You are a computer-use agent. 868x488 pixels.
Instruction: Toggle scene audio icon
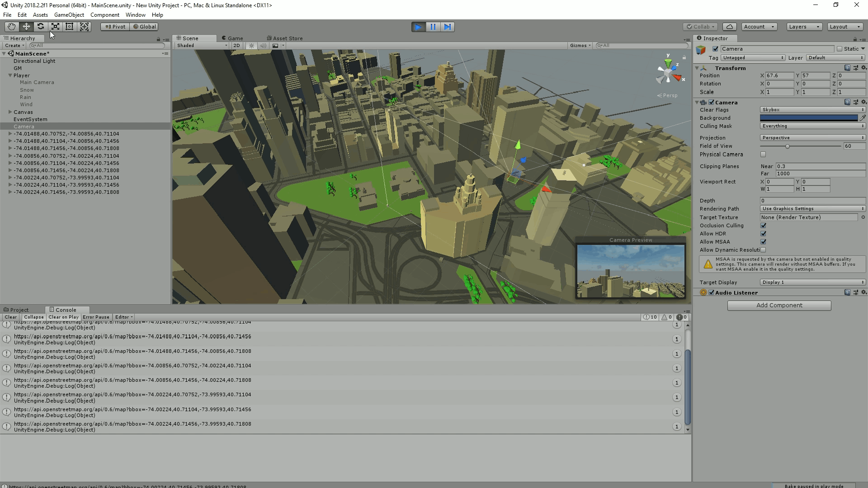coord(263,46)
